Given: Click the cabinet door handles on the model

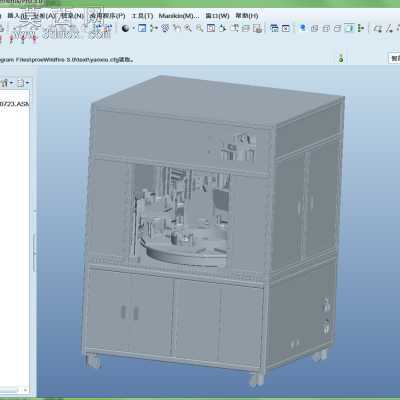Looking at the screenshot, I should [129, 313].
